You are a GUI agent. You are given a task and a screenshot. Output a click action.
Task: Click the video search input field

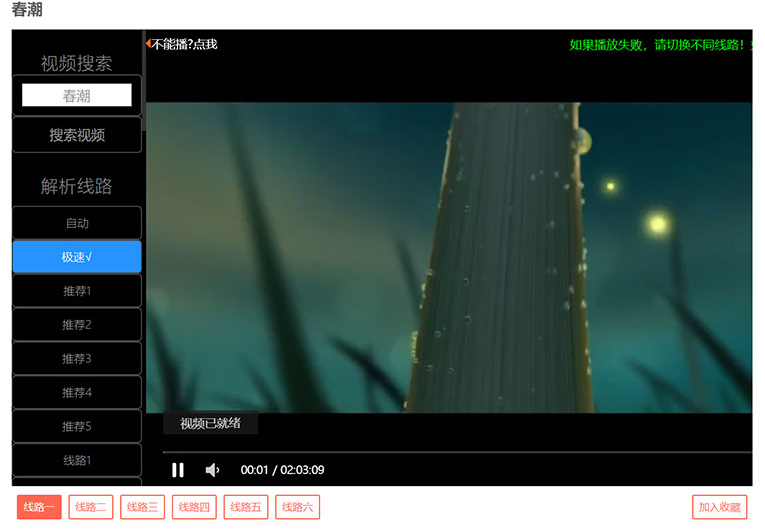pos(77,96)
